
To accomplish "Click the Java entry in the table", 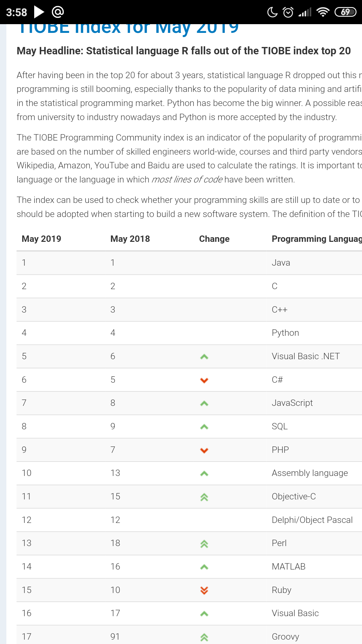I will click(281, 263).
